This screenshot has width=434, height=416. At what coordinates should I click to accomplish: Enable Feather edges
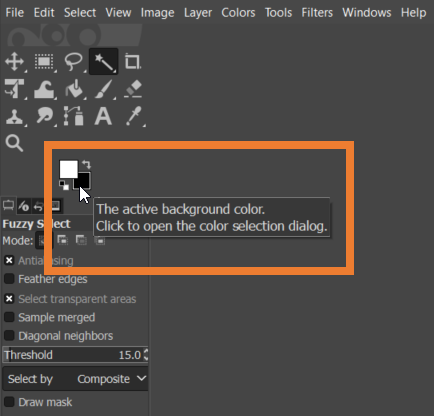[9, 279]
